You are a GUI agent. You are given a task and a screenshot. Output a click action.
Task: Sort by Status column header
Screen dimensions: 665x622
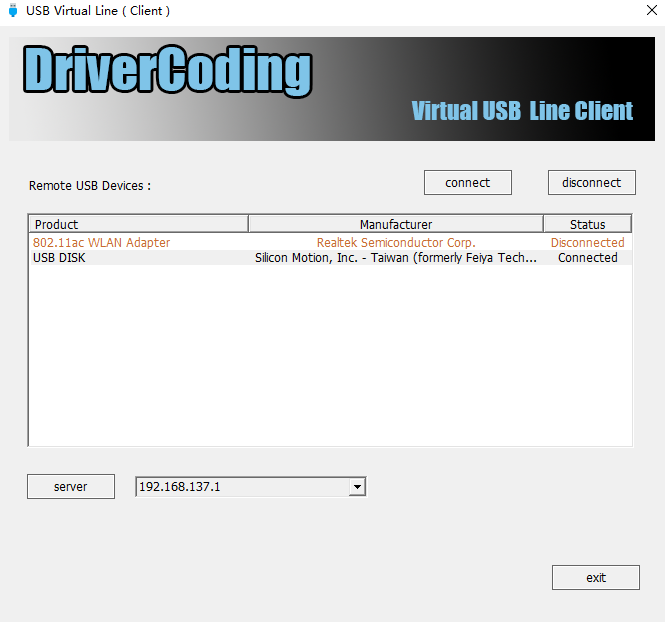pos(587,224)
